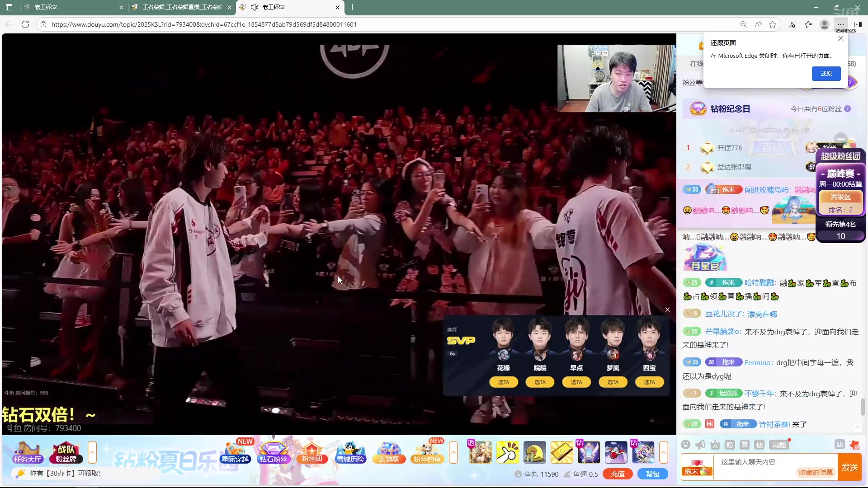Image resolution: width=868 pixels, height=488 pixels.
Task: Open the browser zoom magnifier icon
Action: click(x=743, y=24)
